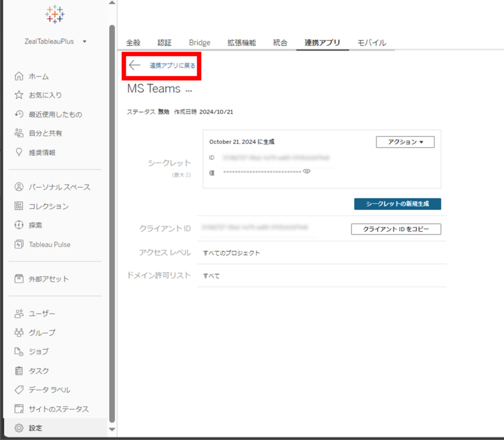The height and width of the screenshot is (440, 504).
Task: Click the Tableau Pulse icon
Action: pyautogui.click(x=19, y=244)
